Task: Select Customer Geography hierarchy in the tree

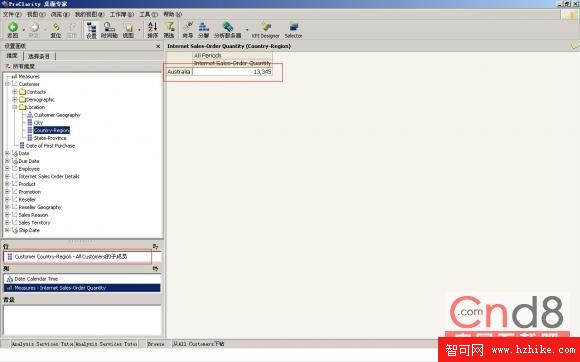Action: point(57,115)
